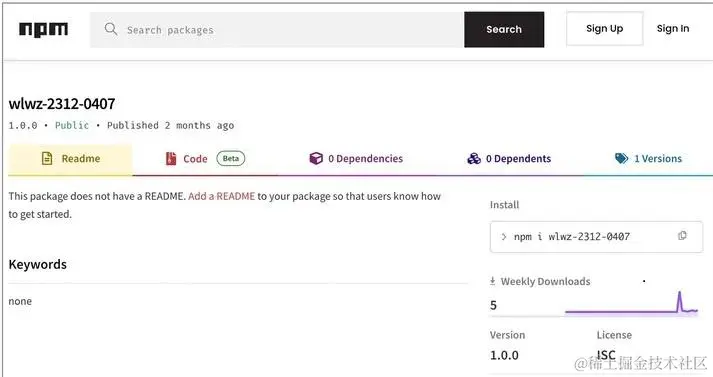Click the Keywords heading

(x=37, y=264)
